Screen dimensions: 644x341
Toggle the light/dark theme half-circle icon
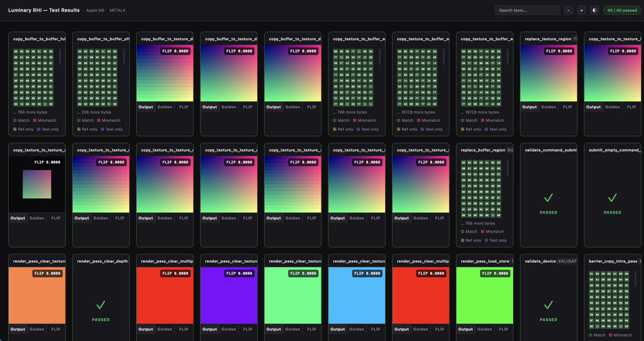(595, 10)
